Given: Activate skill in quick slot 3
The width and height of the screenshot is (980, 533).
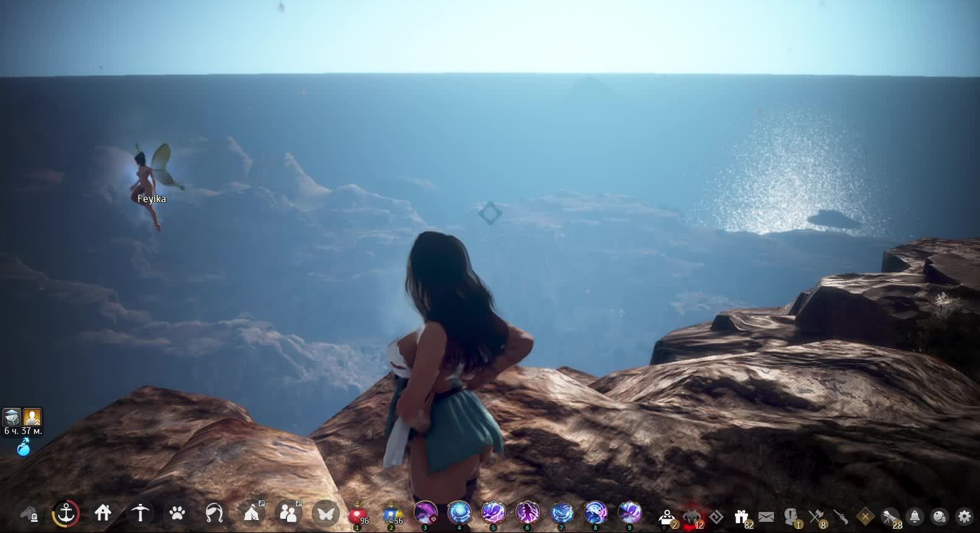Looking at the screenshot, I should [x=425, y=513].
